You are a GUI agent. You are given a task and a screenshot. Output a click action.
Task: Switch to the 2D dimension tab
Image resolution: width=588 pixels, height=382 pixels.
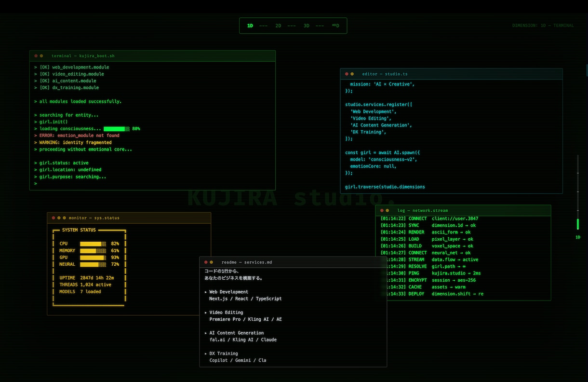coord(278,26)
